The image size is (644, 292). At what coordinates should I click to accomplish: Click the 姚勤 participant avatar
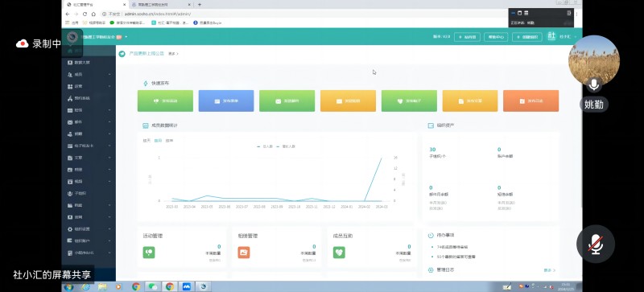(594, 61)
